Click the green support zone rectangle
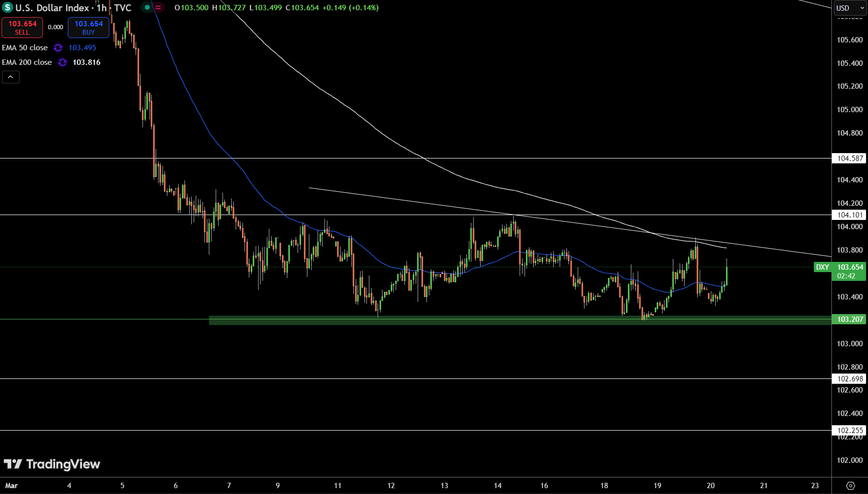The height and width of the screenshot is (494, 868). tap(520, 320)
